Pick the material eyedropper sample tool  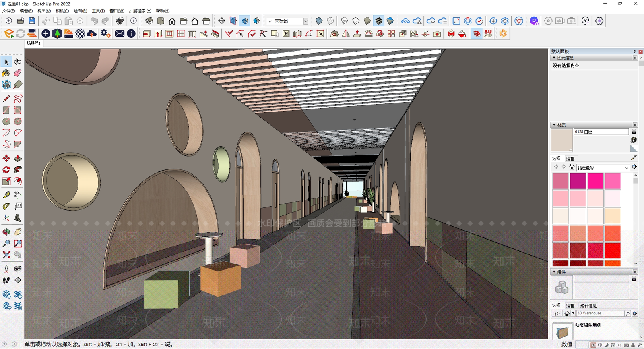[634, 157]
